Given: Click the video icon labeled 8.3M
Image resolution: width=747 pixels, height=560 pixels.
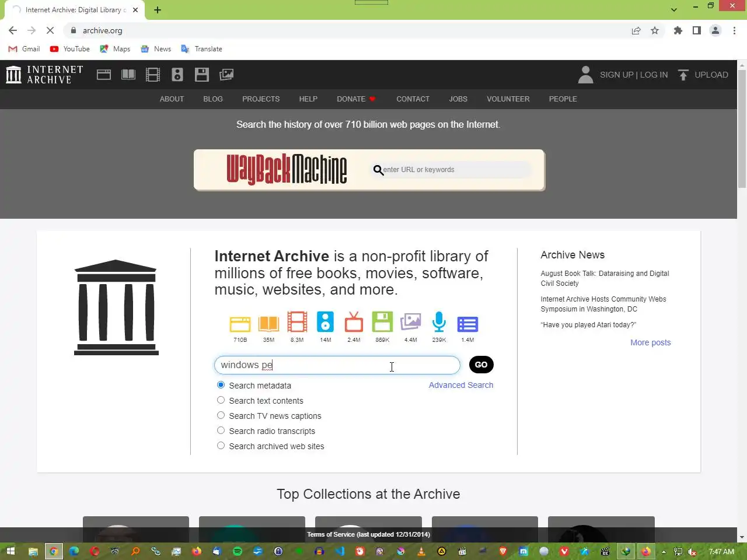Looking at the screenshot, I should (x=297, y=323).
